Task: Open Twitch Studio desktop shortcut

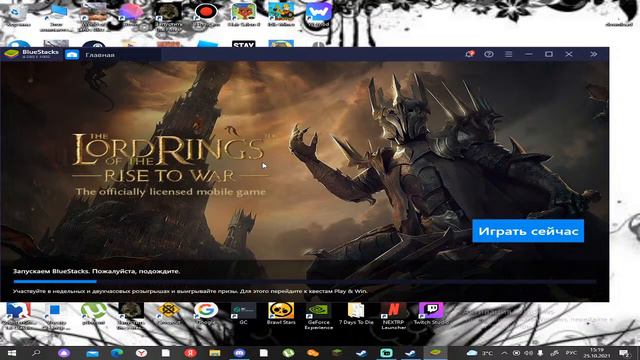Action: click(431, 314)
